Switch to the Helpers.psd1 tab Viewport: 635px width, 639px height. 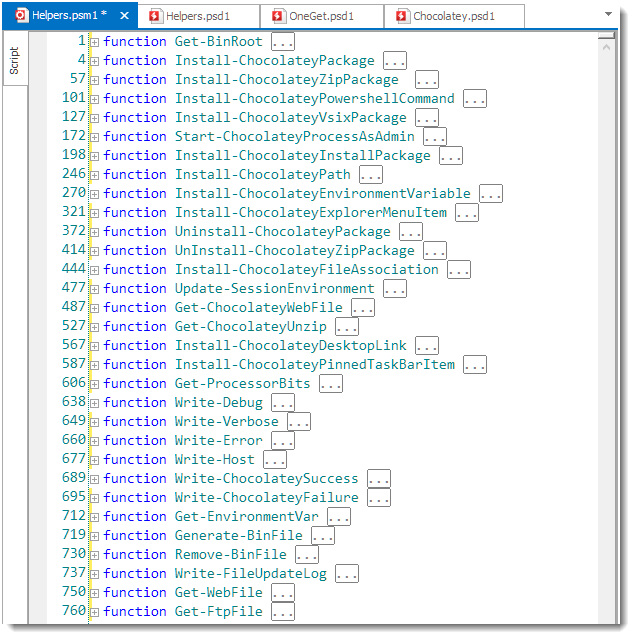pos(198,16)
